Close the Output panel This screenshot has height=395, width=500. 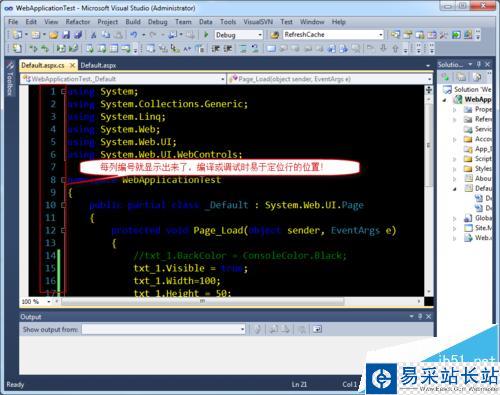coord(428,316)
